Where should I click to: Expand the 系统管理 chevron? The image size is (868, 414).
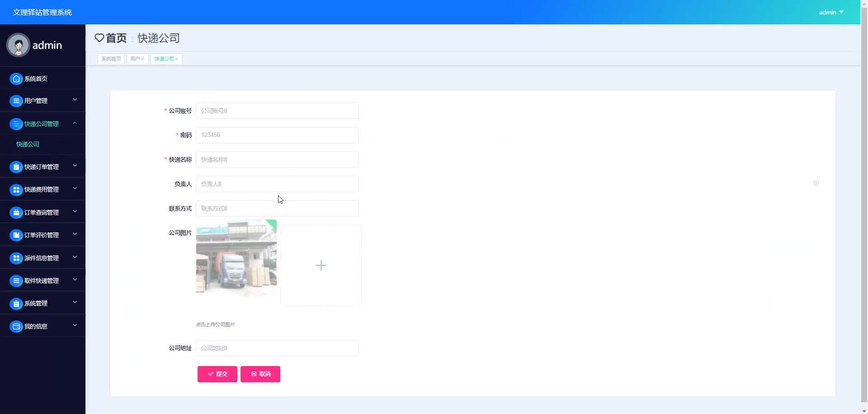75,302
